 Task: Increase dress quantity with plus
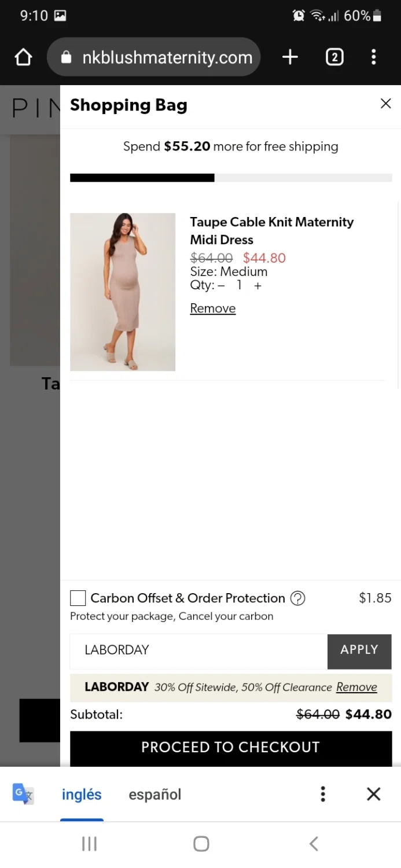[x=257, y=286]
